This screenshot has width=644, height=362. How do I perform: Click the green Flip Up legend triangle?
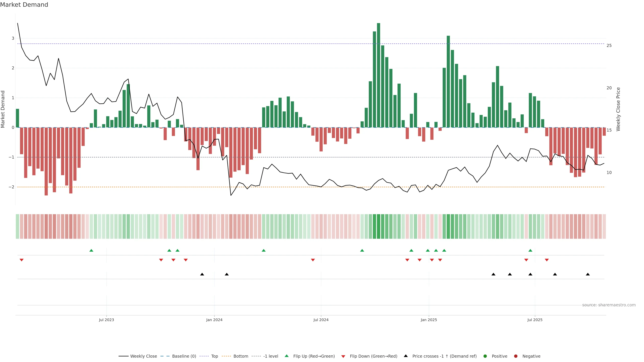point(286,356)
